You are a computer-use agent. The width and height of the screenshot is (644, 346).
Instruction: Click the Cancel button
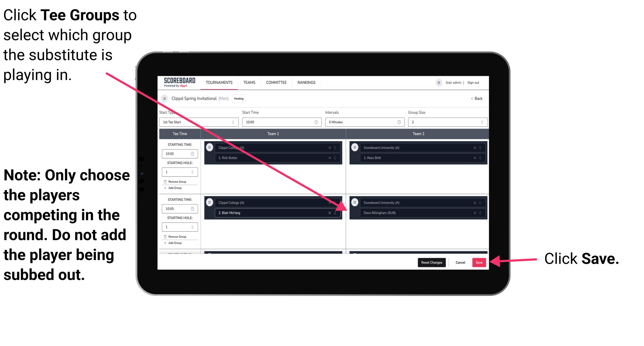click(460, 262)
